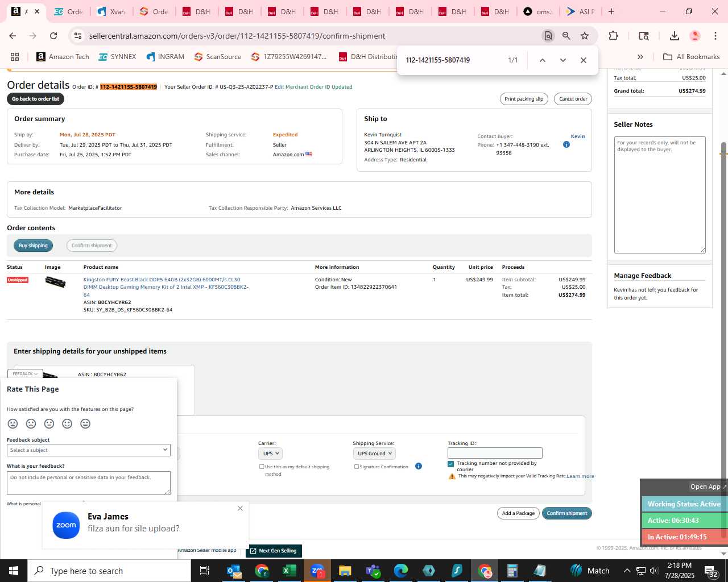Viewport: 728px width, 582px height.
Task: Click the What is your feedback text box
Action: [x=89, y=483]
